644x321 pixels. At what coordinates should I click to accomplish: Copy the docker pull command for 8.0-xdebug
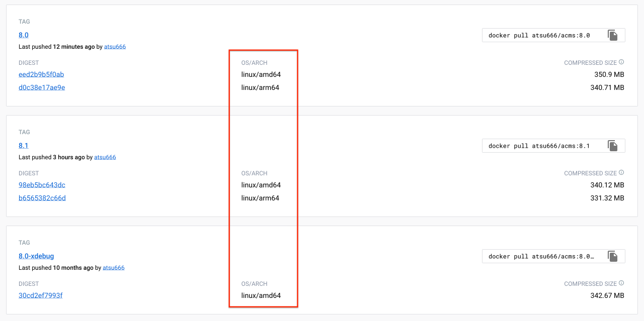tap(612, 256)
